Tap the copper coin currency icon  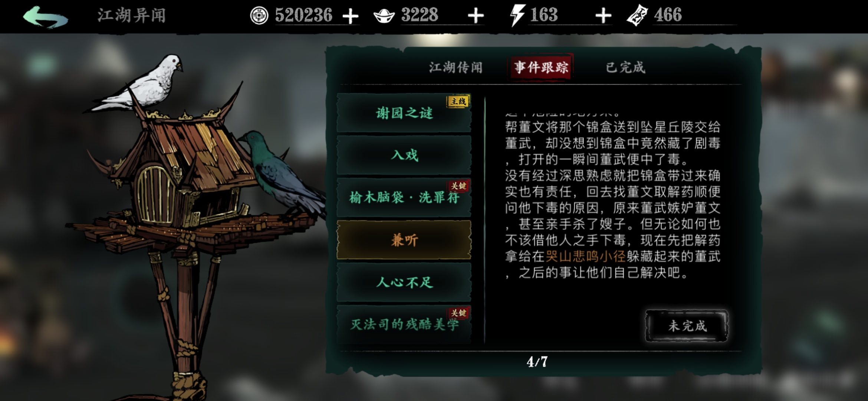(259, 16)
